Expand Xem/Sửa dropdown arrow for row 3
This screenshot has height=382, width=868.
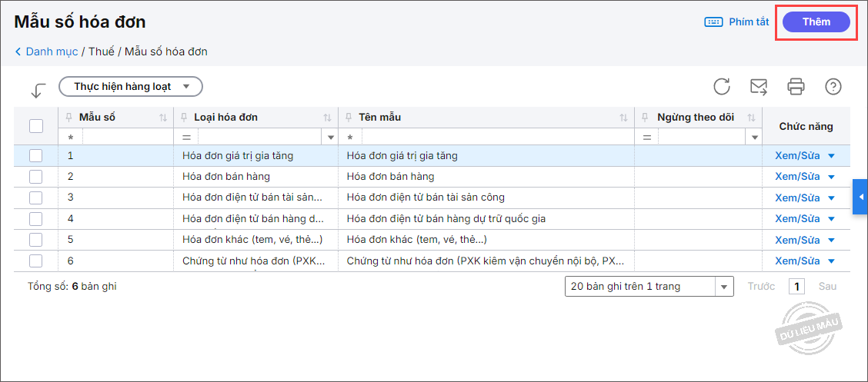[x=831, y=198]
